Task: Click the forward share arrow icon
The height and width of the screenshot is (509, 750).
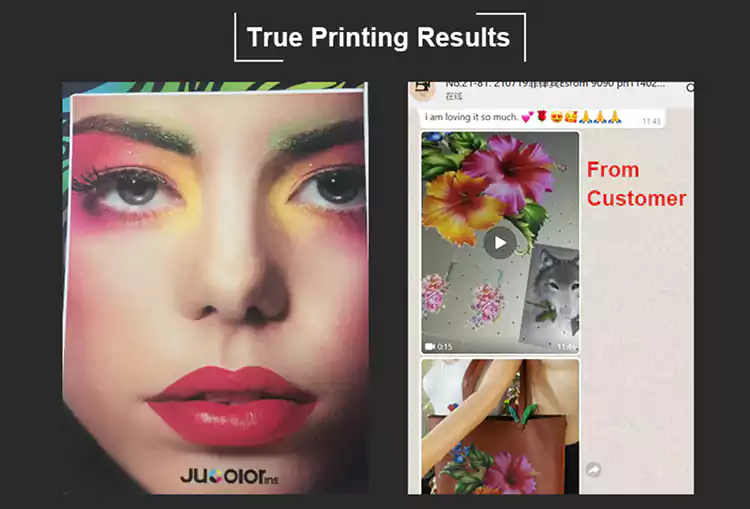Action: [594, 470]
